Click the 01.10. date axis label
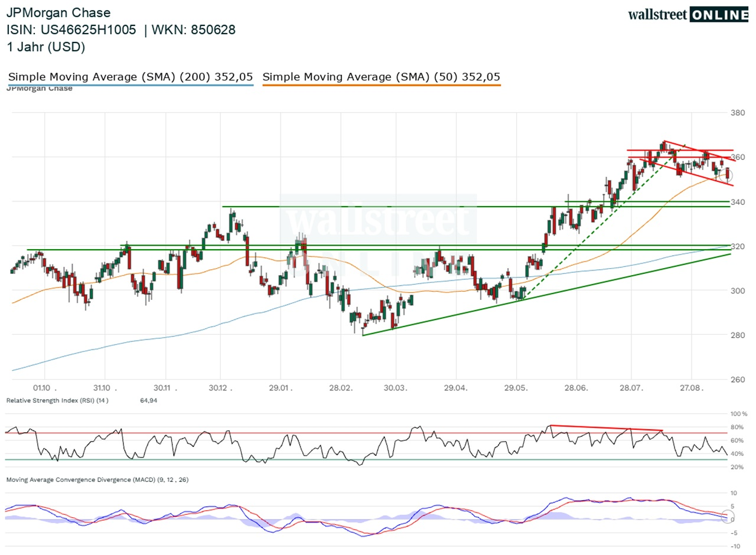The width and height of the screenshot is (756, 555). point(45,388)
